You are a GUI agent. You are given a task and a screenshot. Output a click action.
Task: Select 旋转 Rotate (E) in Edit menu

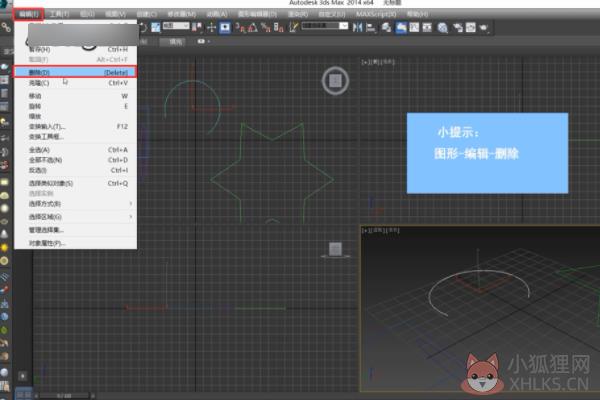[x=75, y=106]
